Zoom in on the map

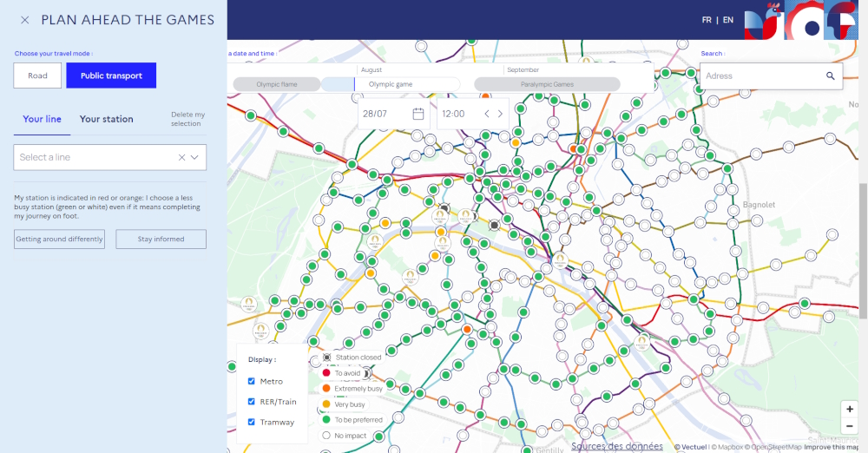[x=849, y=410]
